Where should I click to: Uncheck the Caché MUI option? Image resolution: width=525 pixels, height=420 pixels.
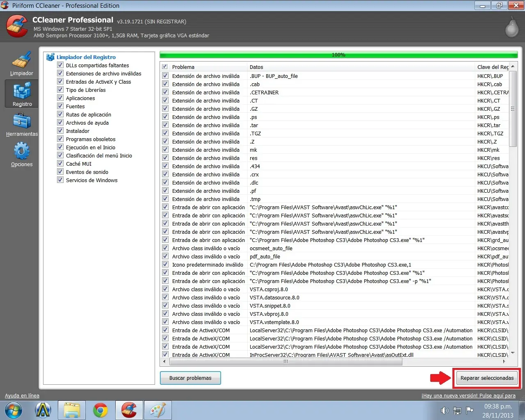[60, 164]
